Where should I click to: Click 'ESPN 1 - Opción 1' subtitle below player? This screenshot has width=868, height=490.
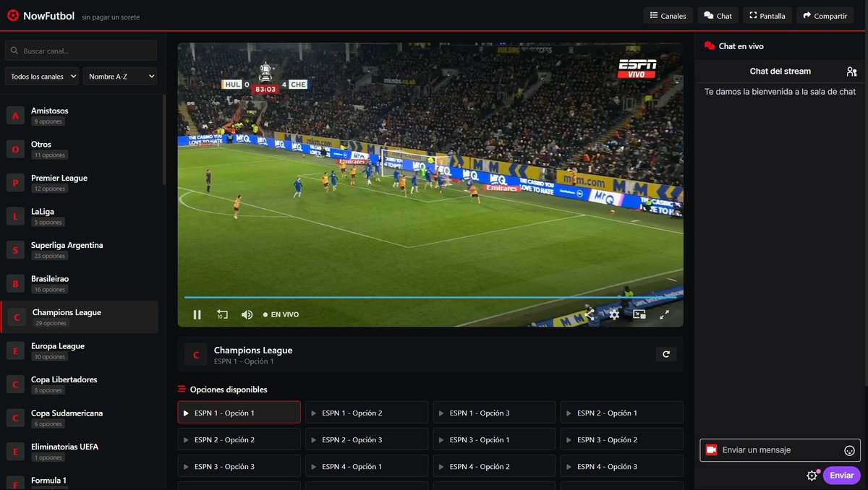[244, 361]
